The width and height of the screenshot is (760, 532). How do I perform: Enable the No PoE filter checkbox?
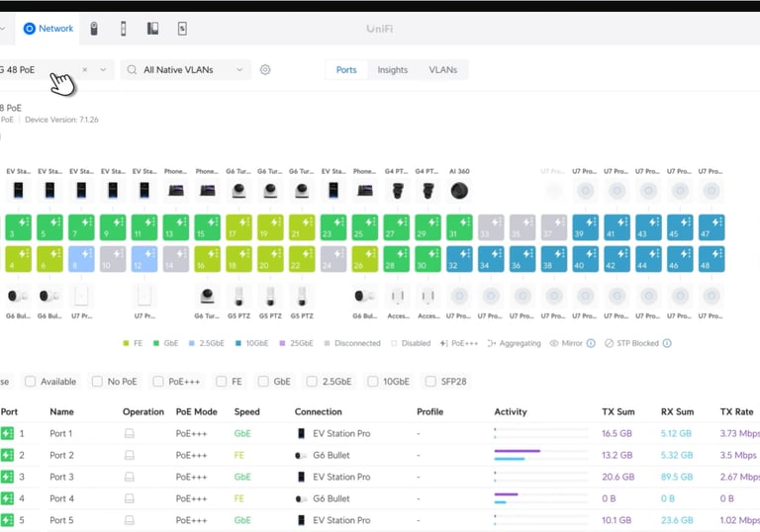[97, 382]
